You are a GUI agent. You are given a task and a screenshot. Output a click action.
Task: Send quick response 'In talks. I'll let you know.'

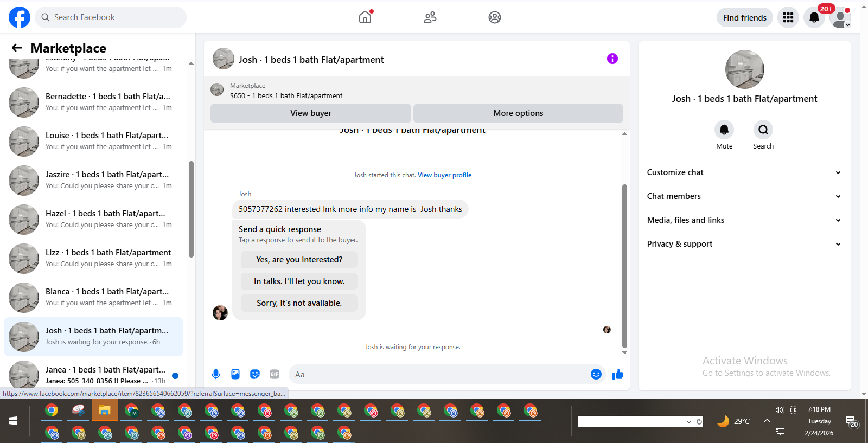pos(299,281)
